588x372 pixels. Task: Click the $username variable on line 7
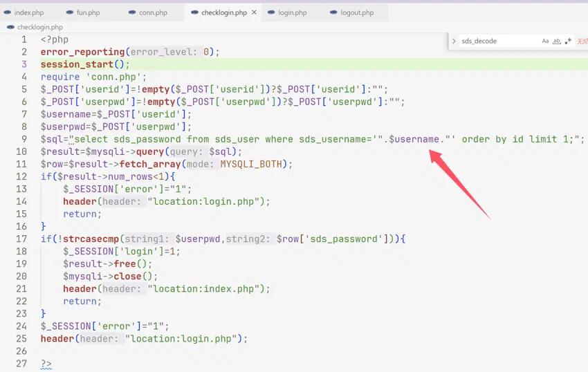(x=66, y=114)
